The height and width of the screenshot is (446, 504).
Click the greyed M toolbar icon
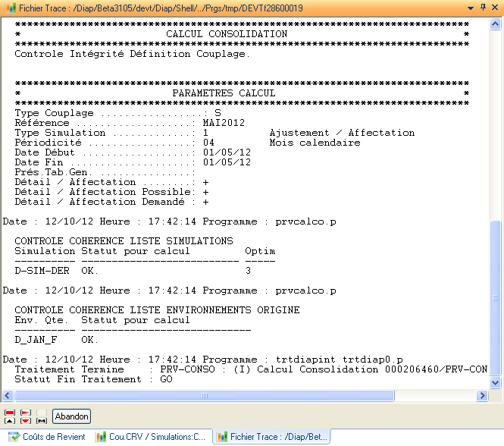[42, 416]
